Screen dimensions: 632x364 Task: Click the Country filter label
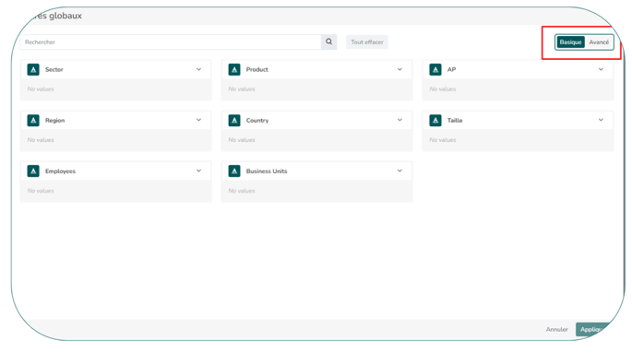pyautogui.click(x=257, y=121)
